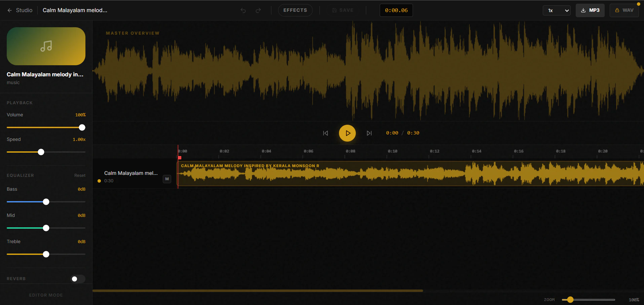Click the red playhead marker
644x305 pixels.
[180, 157]
